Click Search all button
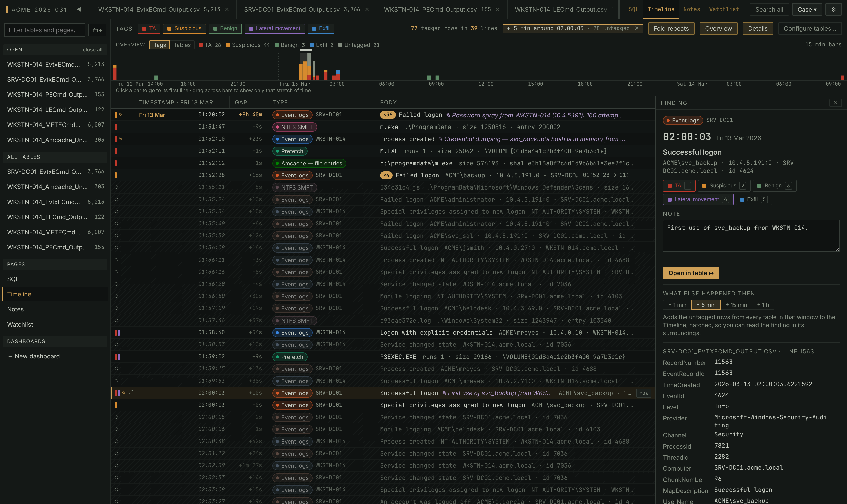Viewport: 847px width, 504px height. (x=769, y=10)
